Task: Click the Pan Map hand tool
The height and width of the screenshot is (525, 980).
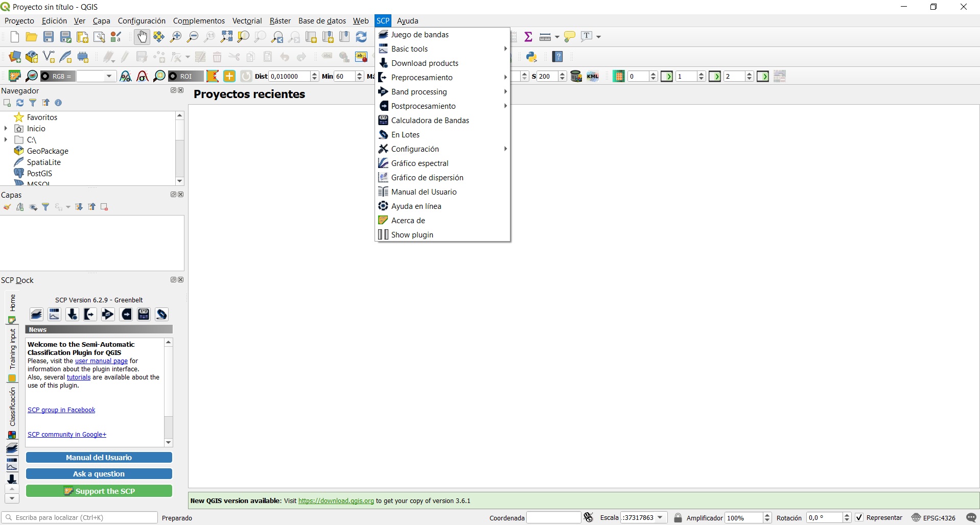Action: 142,37
